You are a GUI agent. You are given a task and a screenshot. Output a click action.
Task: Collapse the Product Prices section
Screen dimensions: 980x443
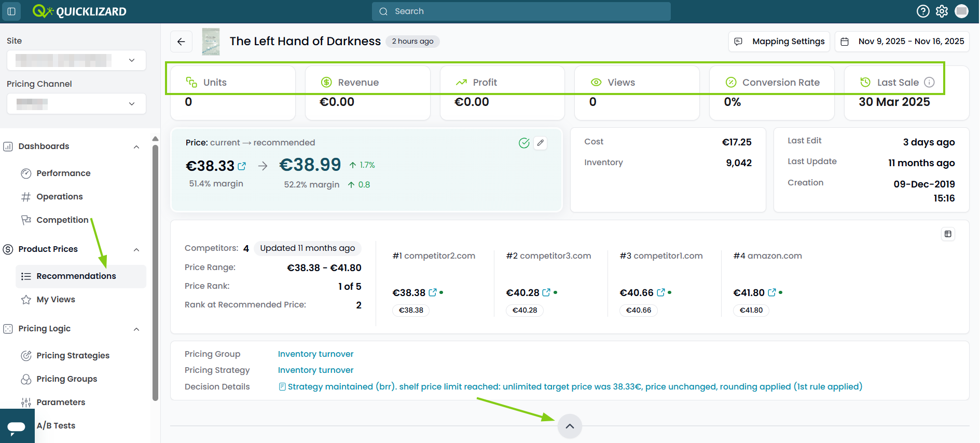(136, 250)
